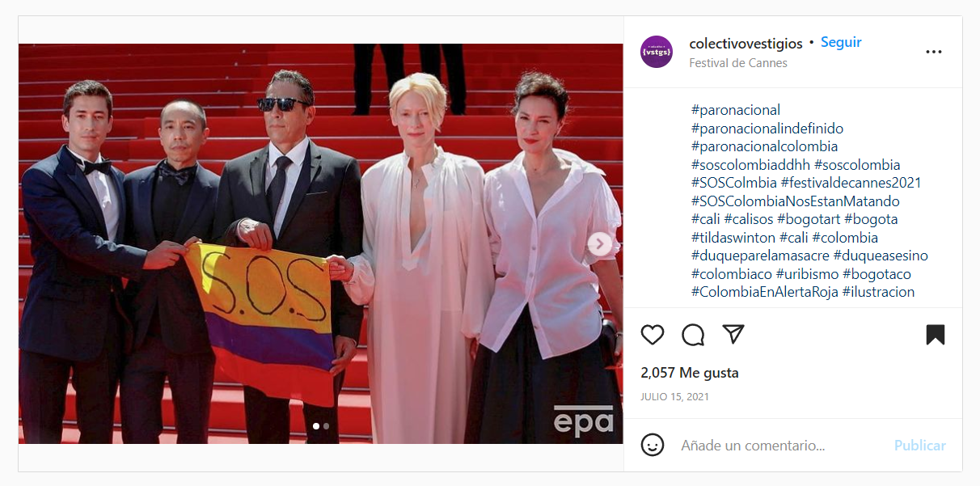Open the #paronacional hashtag
This screenshot has width=980, height=486.
(736, 110)
